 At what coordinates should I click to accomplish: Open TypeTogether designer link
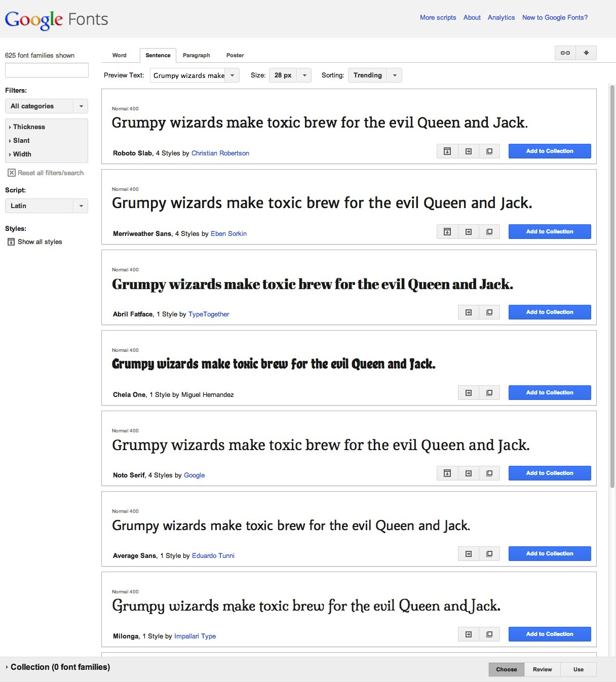(x=209, y=314)
